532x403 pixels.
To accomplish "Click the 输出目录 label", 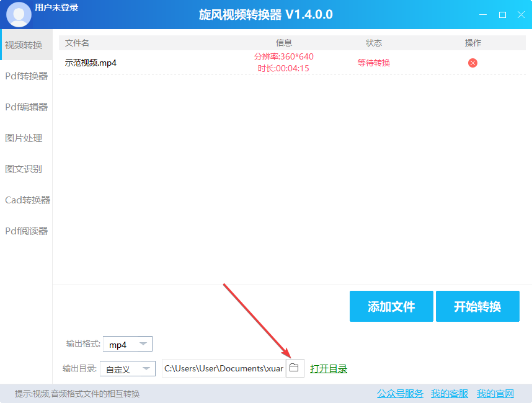I will (79, 368).
